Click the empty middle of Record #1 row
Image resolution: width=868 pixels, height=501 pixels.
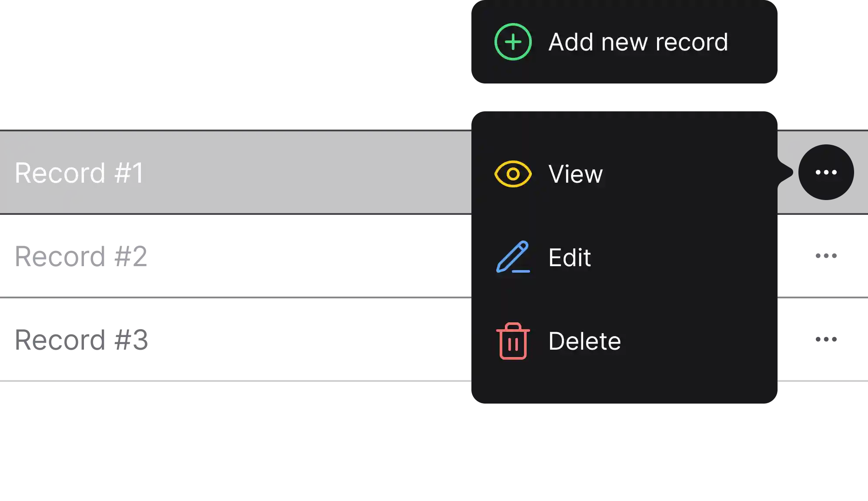pyautogui.click(x=304, y=173)
